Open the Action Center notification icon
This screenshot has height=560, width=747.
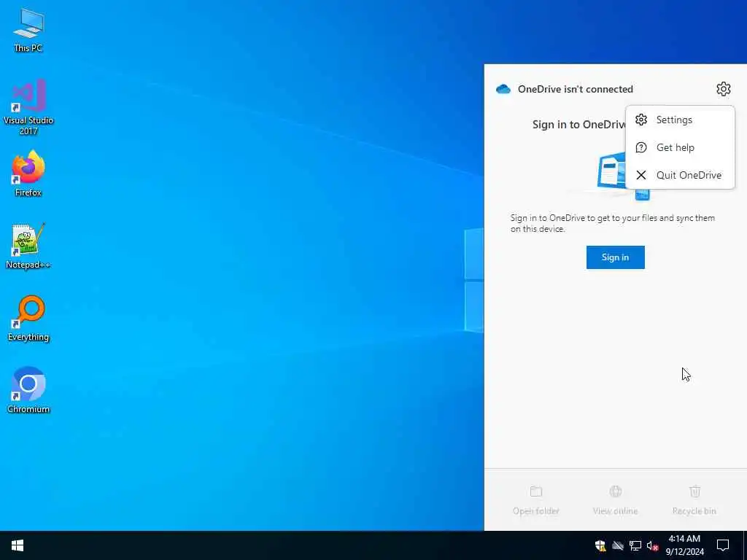point(723,545)
